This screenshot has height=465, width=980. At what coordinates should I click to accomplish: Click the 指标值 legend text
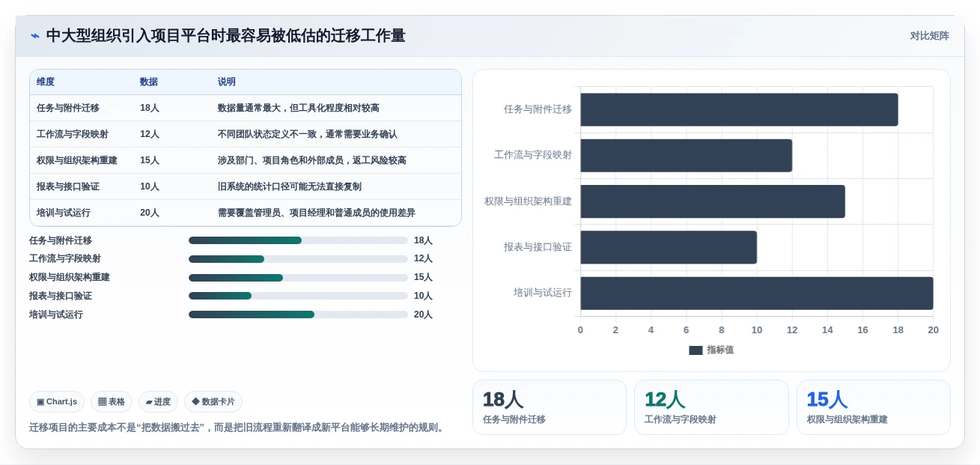(x=720, y=350)
